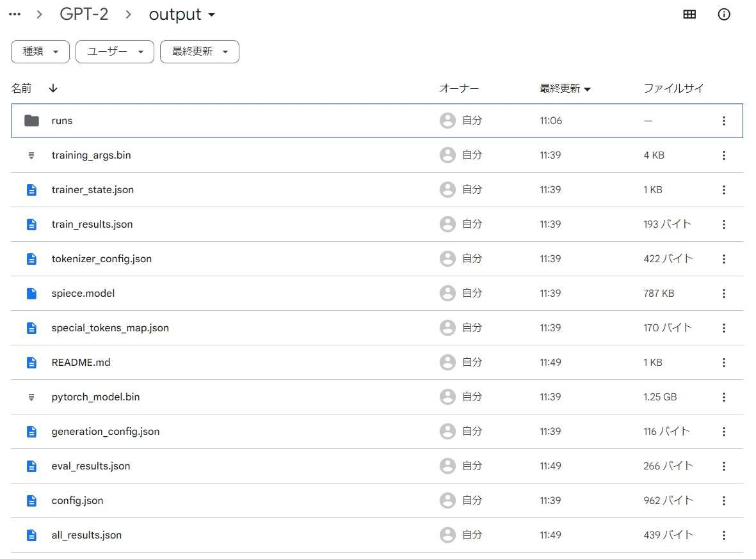Viewport: 756px width, 559px height.
Task: Click the training_args.bin file icon
Action: coord(31,155)
